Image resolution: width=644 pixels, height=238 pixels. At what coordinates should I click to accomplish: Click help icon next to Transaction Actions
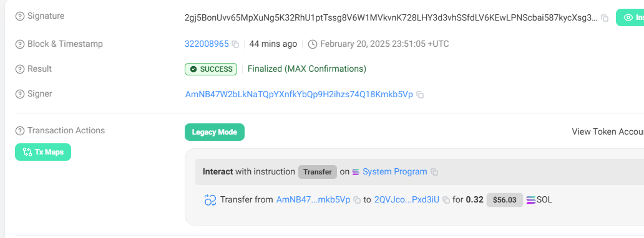point(20,131)
